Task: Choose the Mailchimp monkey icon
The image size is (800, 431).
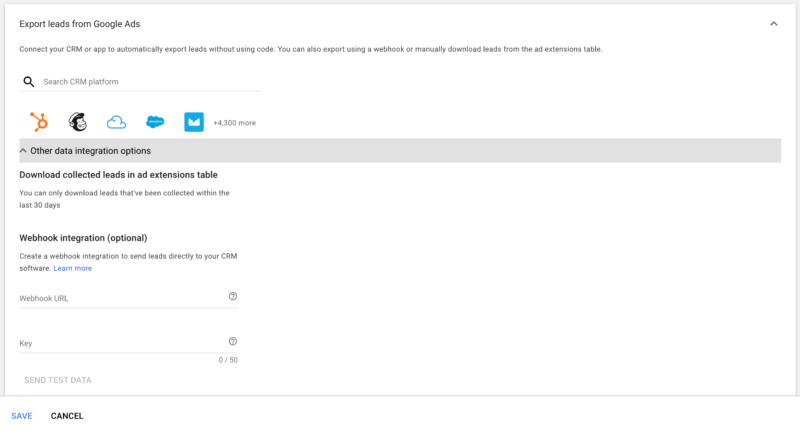Action: point(77,122)
